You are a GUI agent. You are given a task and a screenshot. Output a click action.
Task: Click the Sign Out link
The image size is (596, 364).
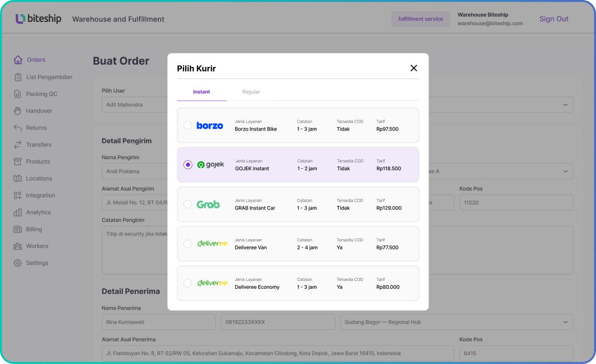[554, 18]
